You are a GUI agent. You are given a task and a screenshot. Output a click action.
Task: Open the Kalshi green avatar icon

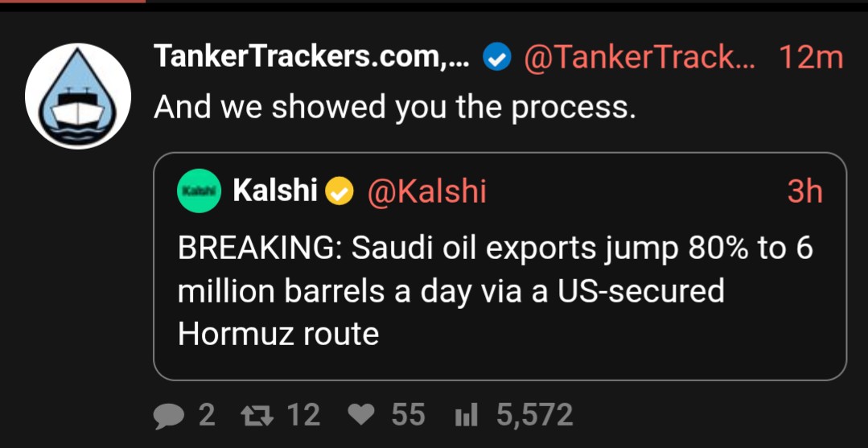[199, 191]
